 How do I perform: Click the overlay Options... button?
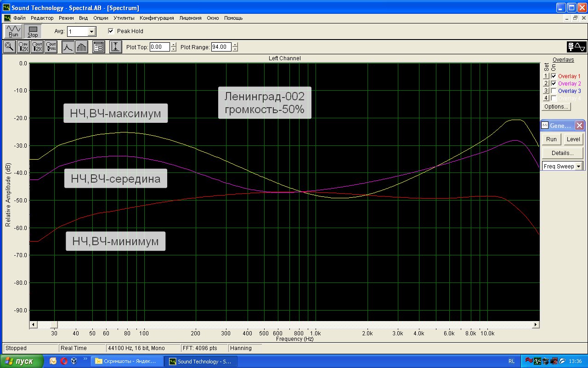(x=556, y=107)
